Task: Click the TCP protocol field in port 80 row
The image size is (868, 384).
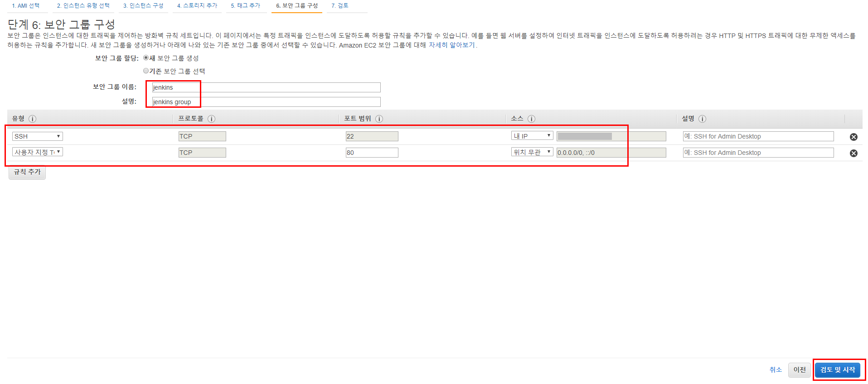Action: [202, 153]
